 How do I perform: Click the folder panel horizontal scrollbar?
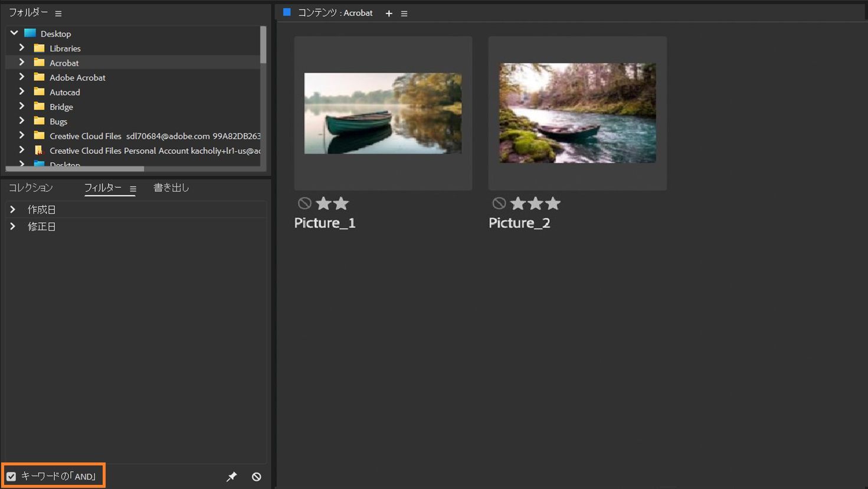(75, 169)
